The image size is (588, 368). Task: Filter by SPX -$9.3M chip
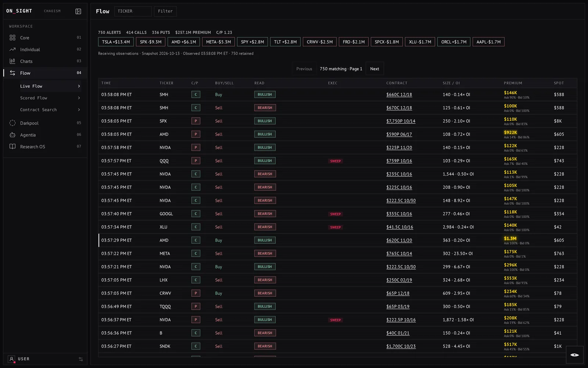151,42
